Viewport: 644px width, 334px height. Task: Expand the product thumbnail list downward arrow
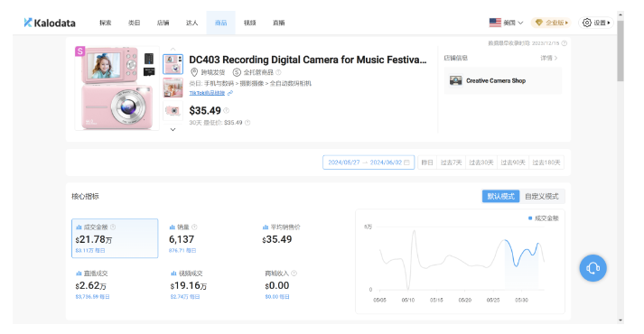point(173,129)
